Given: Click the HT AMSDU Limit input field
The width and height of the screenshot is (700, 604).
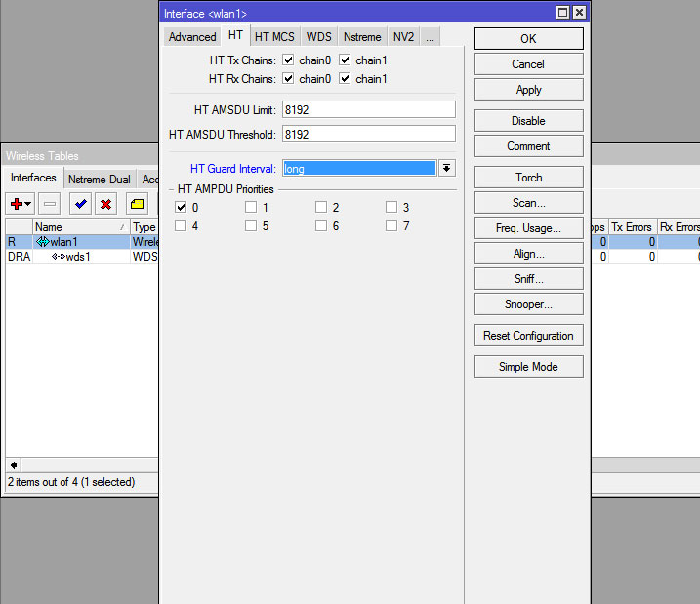Looking at the screenshot, I should coord(368,109).
